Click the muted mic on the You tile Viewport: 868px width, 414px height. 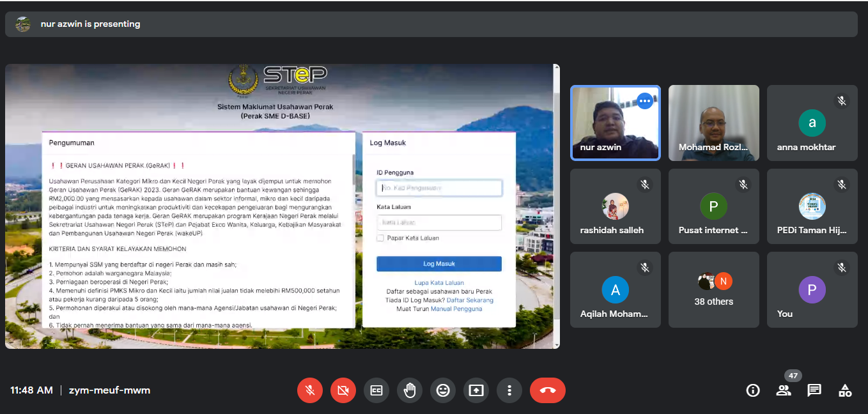842,268
